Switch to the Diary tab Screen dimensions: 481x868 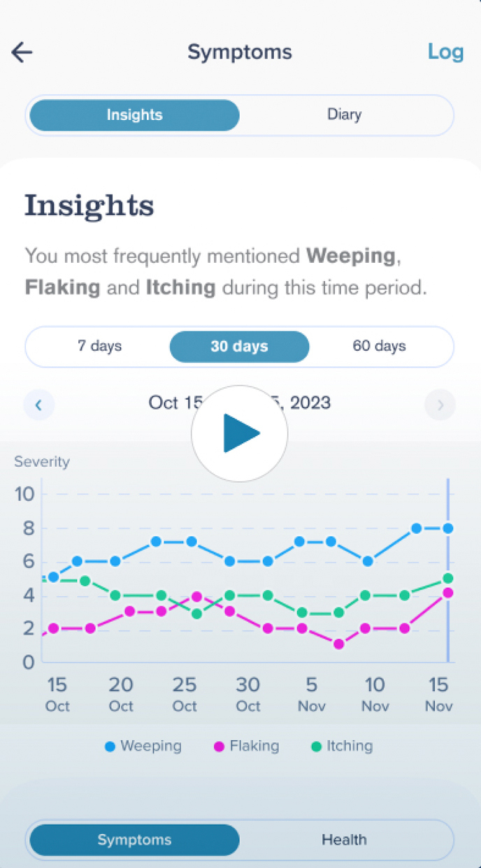coord(344,115)
